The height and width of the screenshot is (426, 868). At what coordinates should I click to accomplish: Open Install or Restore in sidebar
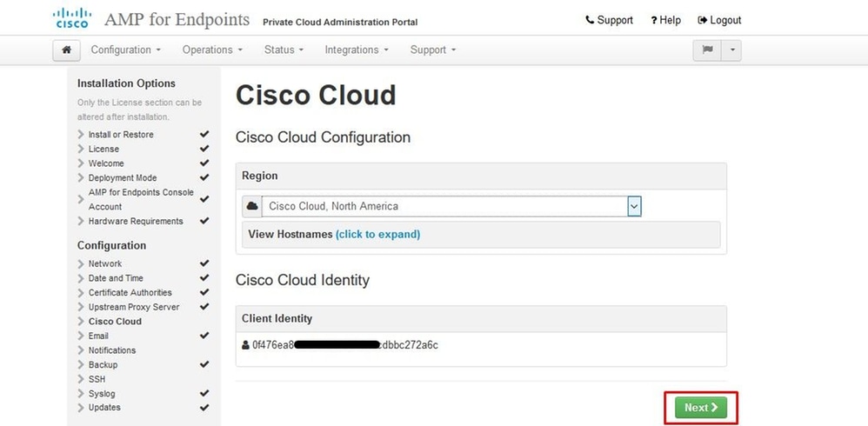pyautogui.click(x=121, y=135)
